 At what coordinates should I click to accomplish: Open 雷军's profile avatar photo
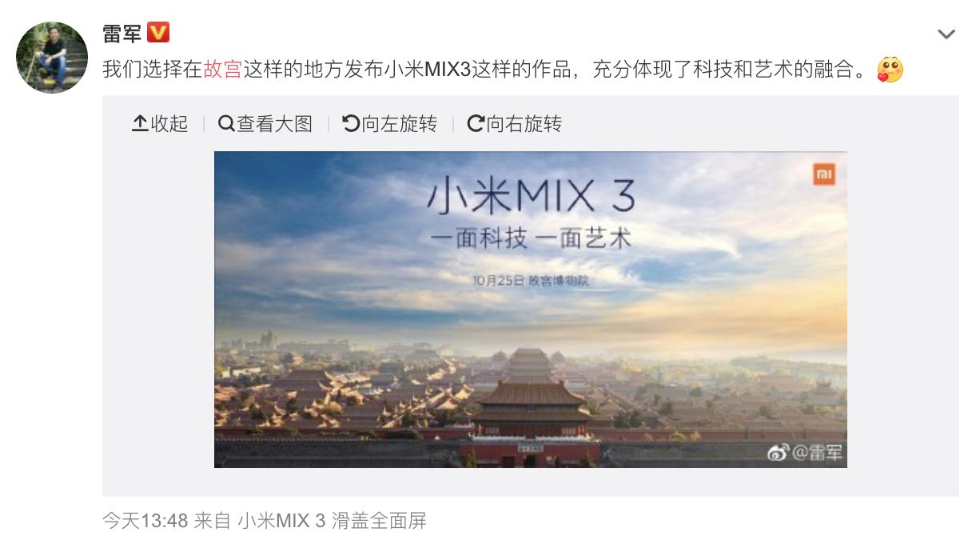pos(52,57)
